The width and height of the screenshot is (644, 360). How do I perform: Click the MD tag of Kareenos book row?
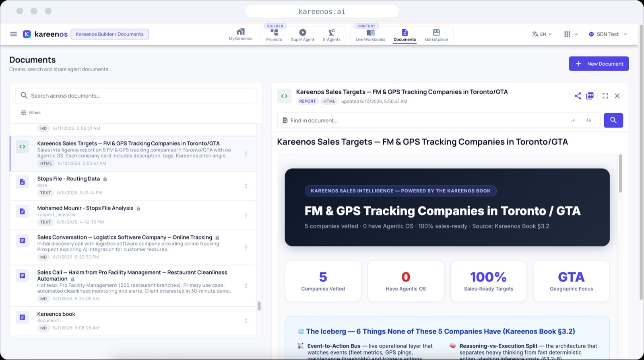pyautogui.click(x=43, y=328)
